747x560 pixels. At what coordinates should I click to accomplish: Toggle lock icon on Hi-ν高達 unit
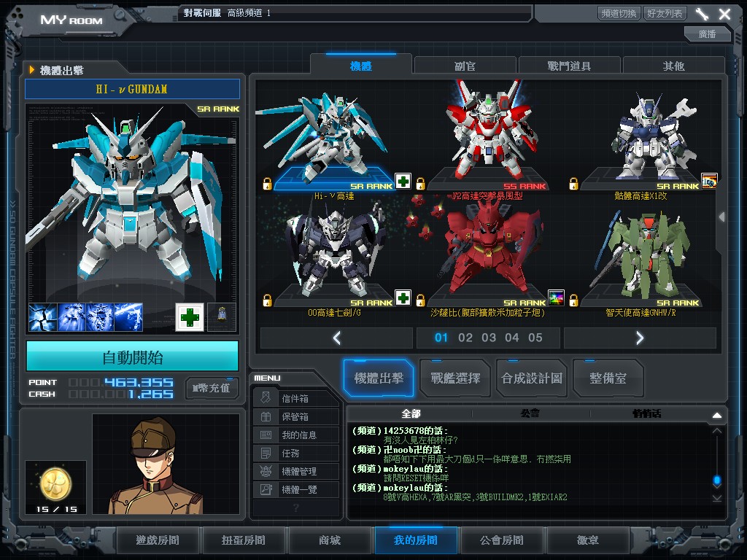(267, 184)
